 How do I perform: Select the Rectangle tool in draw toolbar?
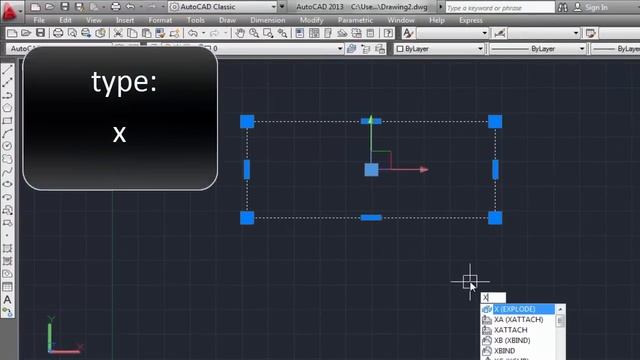click(7, 121)
